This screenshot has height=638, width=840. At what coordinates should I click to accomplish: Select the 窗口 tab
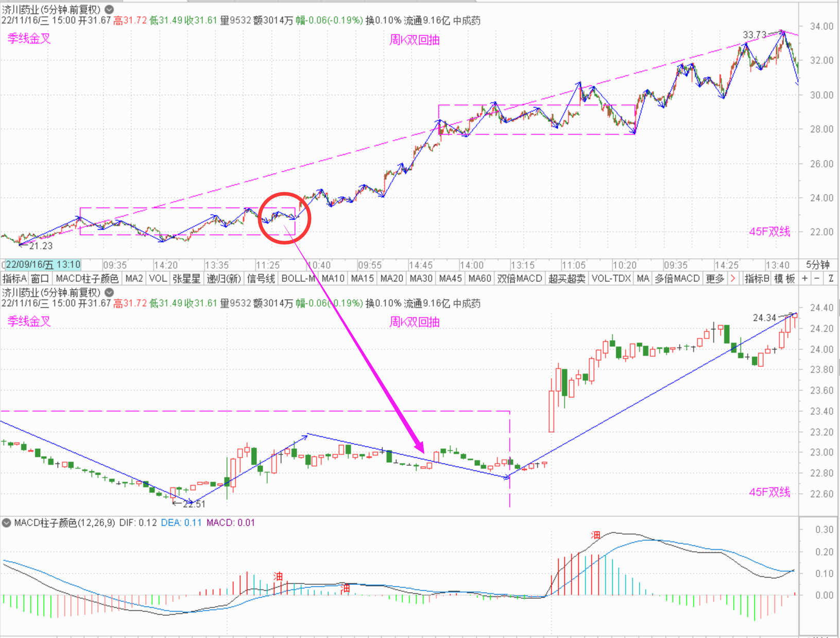tap(40, 279)
